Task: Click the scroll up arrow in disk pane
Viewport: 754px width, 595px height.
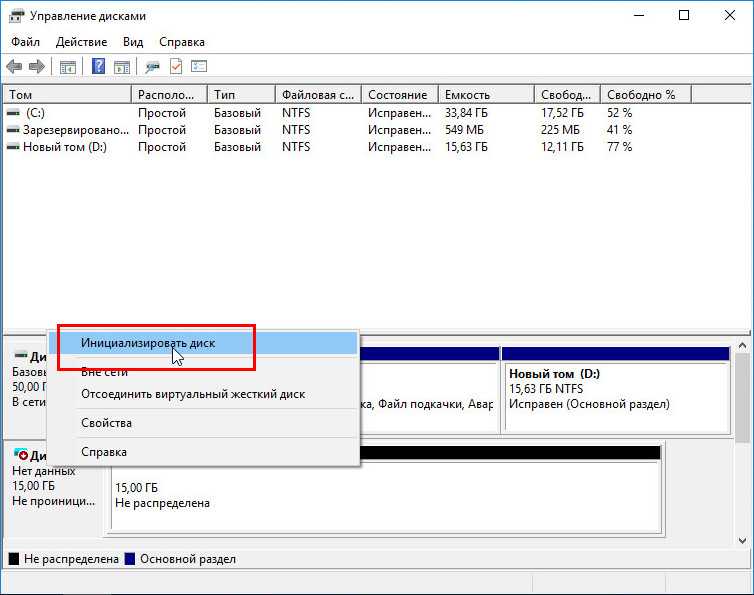Action: [x=742, y=345]
